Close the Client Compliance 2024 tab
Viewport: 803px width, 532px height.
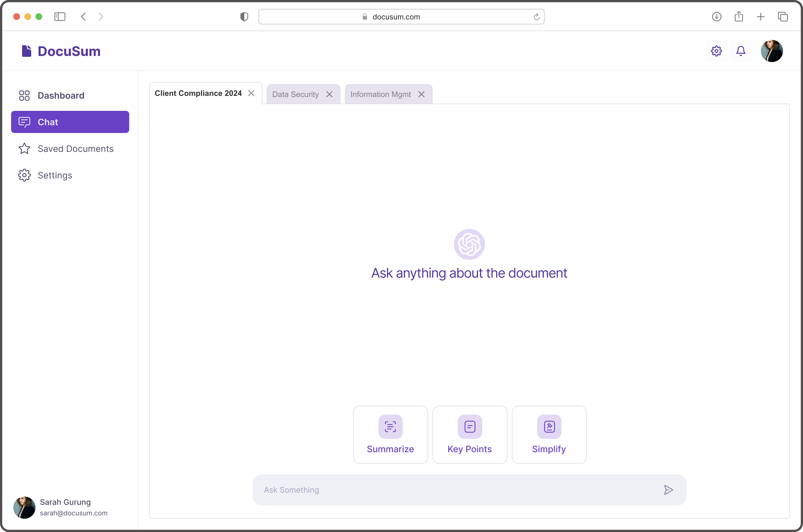pyautogui.click(x=251, y=93)
